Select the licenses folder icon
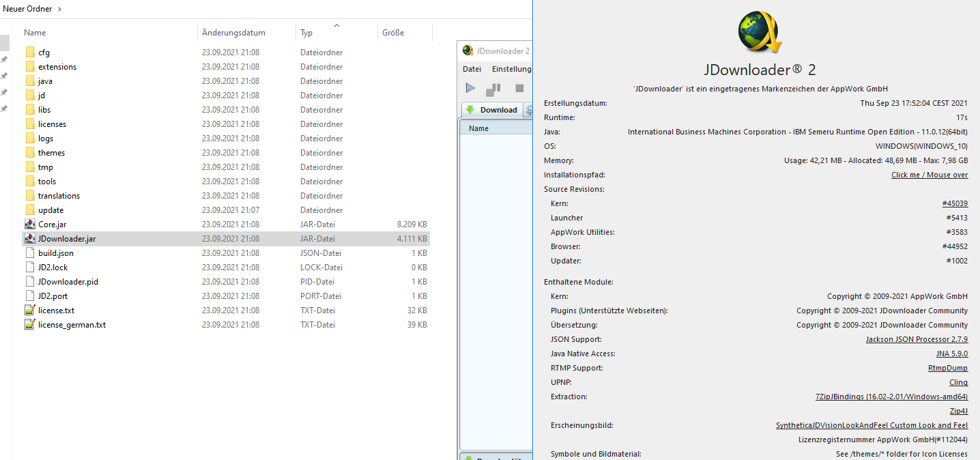The height and width of the screenshot is (460, 980). 30,124
